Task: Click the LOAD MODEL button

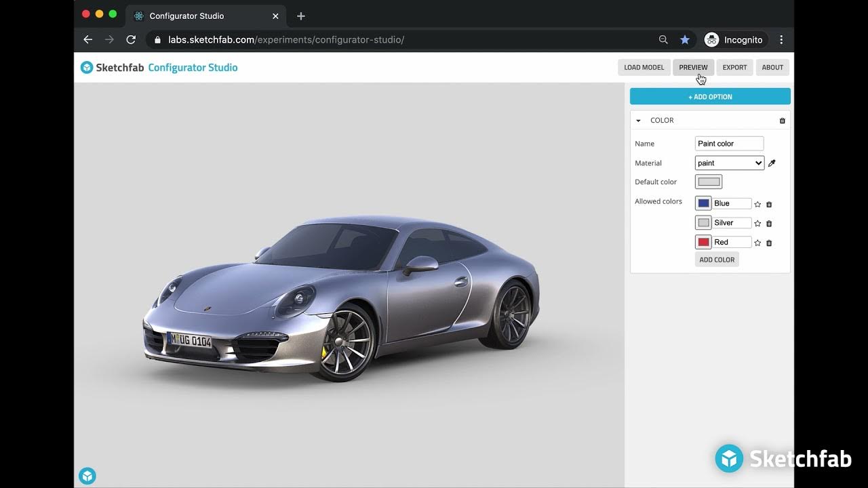Action: point(644,67)
